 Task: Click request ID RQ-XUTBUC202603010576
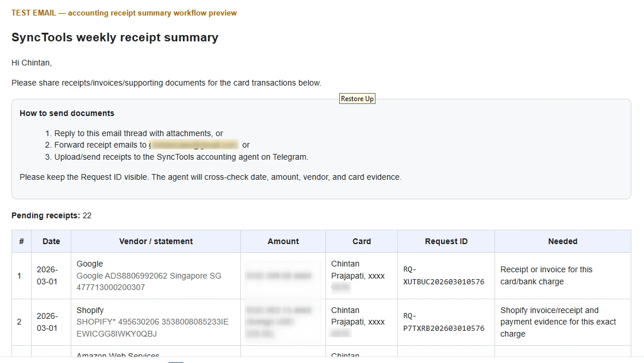coord(443,276)
